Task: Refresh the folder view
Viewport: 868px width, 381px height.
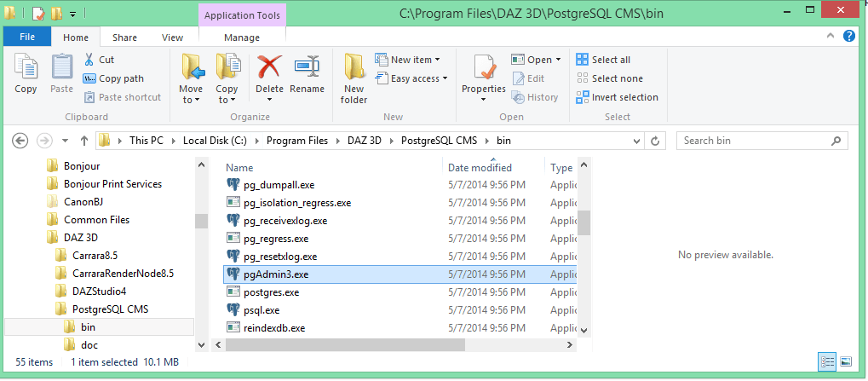Action: point(655,141)
